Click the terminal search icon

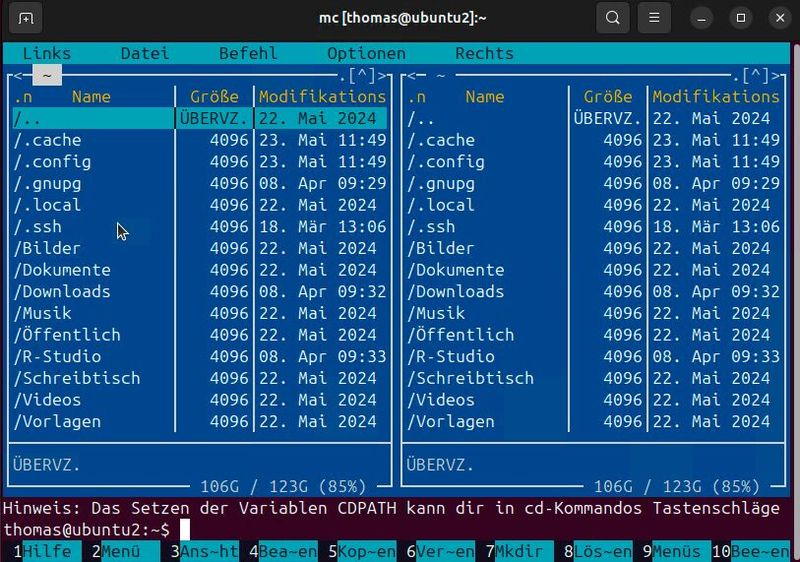click(x=612, y=18)
